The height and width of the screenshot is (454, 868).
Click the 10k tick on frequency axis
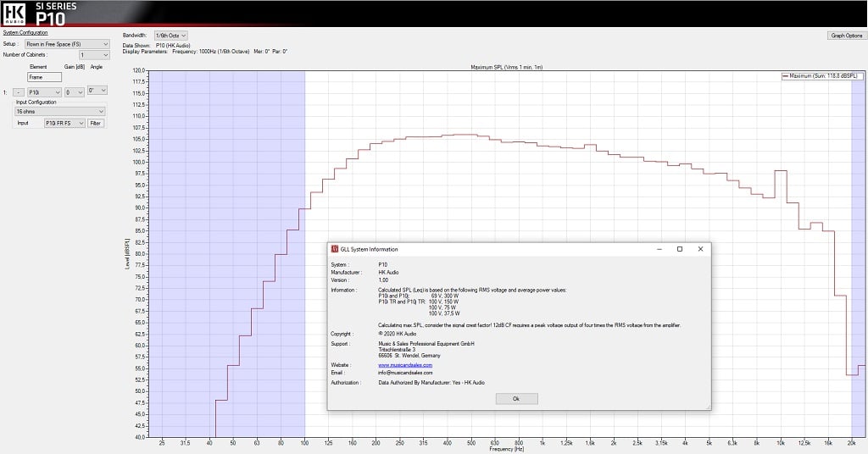click(781, 443)
